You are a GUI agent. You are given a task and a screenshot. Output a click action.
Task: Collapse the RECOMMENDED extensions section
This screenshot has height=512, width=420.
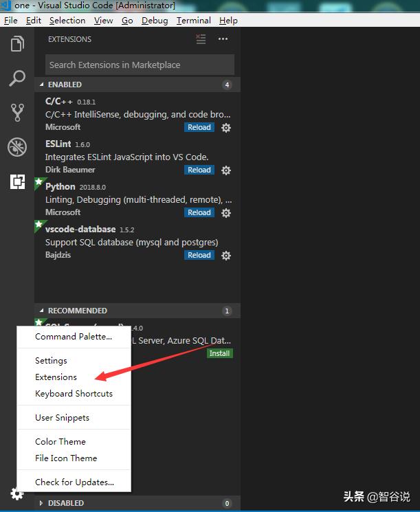(41, 311)
